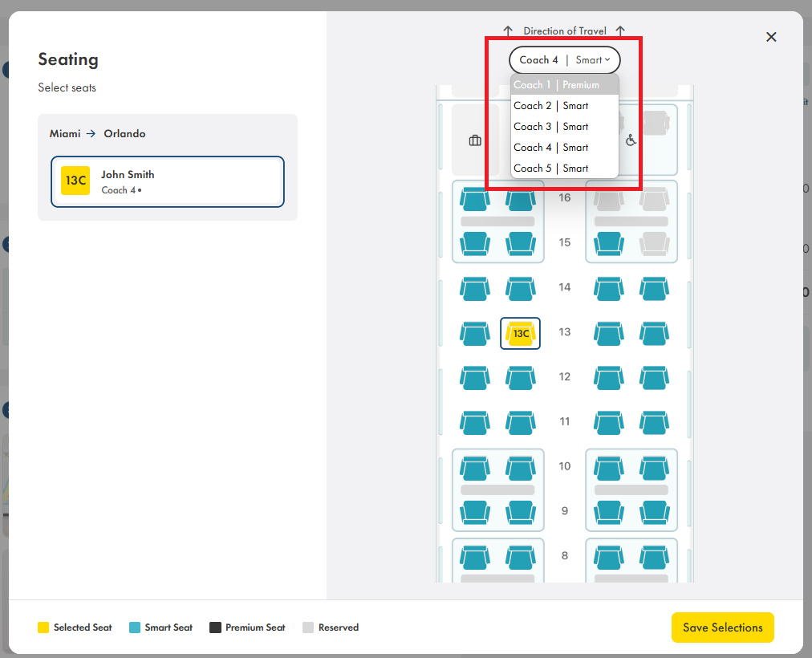Select the rightmost seat in row 10

pyautogui.click(x=655, y=467)
